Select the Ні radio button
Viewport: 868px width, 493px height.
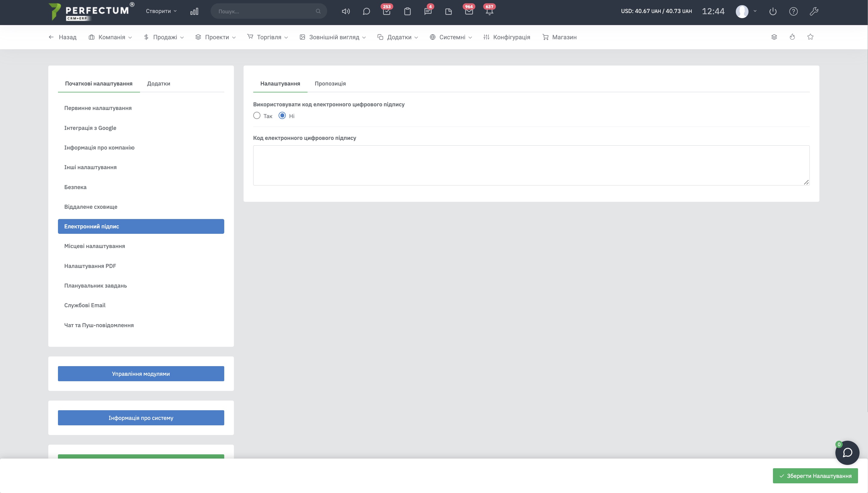(282, 116)
